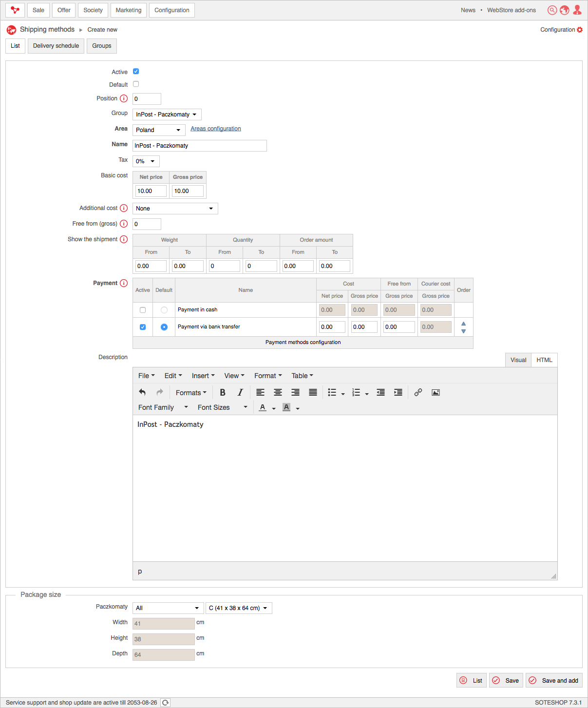588x708 pixels.
Task: Open the package size C (41 x 38 x 64 cm) dropdown
Action: (x=239, y=608)
